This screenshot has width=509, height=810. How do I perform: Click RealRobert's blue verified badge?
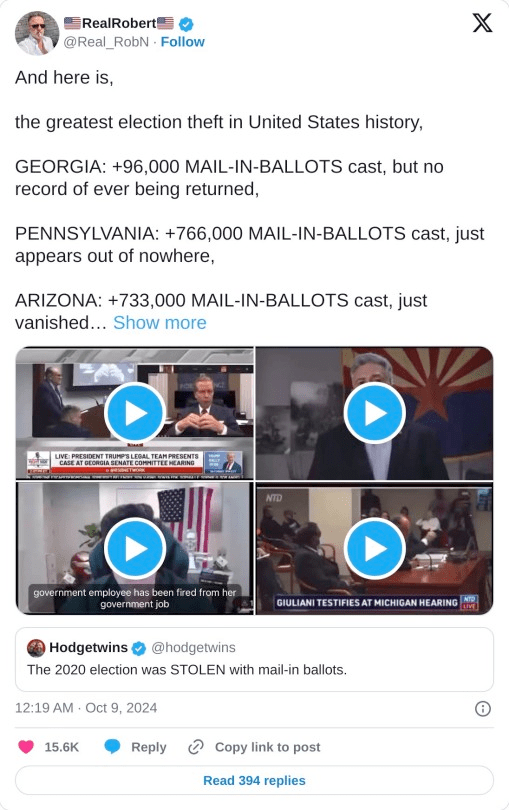pos(186,24)
